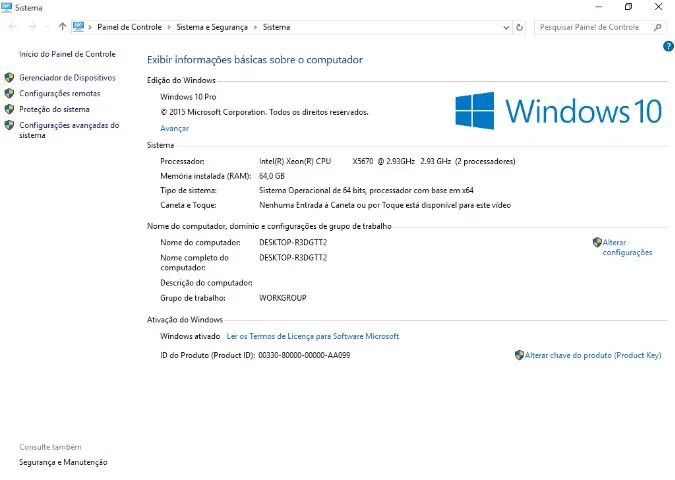
Task: Minimize the Sistema window
Action: coord(598,7)
